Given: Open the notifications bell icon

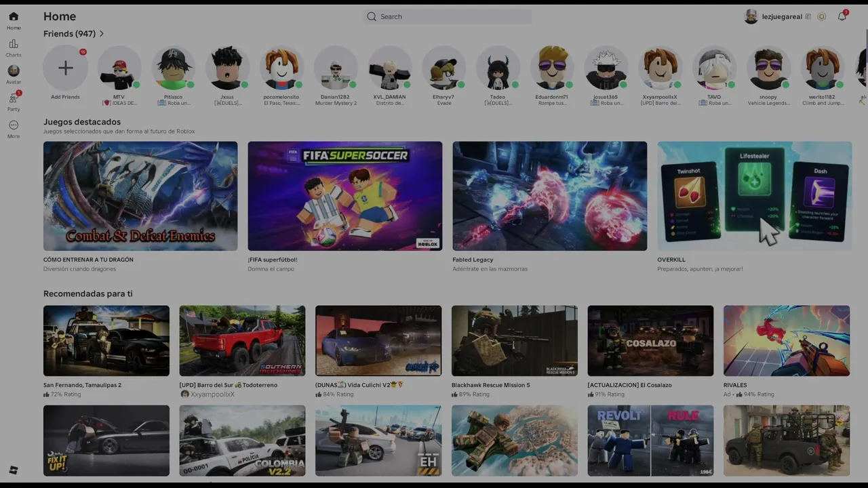Looking at the screenshot, I should point(842,16).
